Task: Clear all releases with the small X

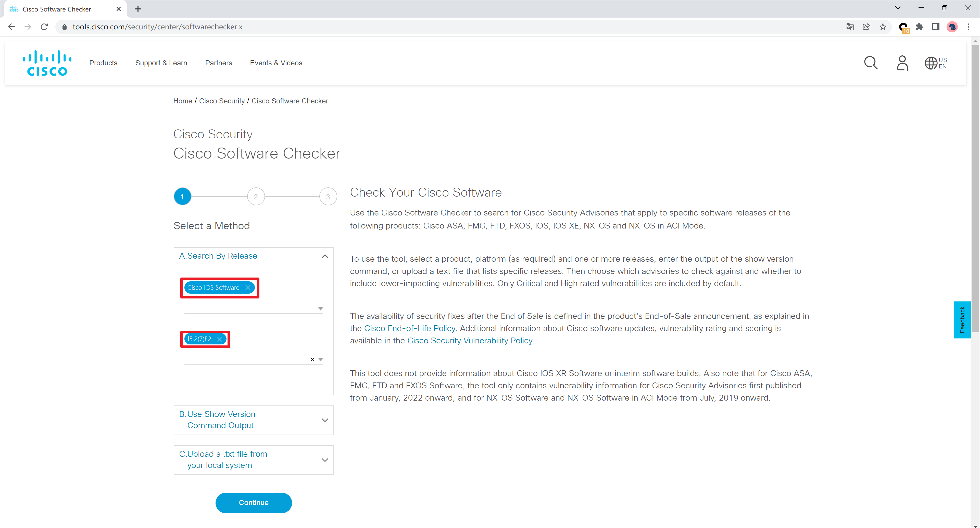Action: (312, 359)
